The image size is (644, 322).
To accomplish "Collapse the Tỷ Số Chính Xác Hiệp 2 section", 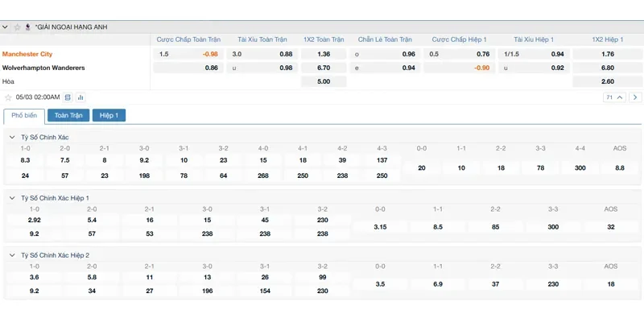I will [x=11, y=254].
